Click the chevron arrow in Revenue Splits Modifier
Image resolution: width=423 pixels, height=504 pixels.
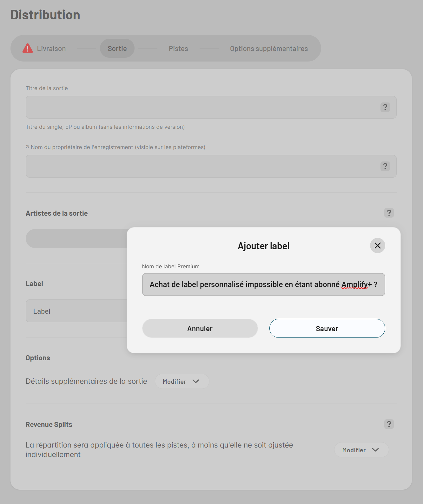click(x=375, y=450)
